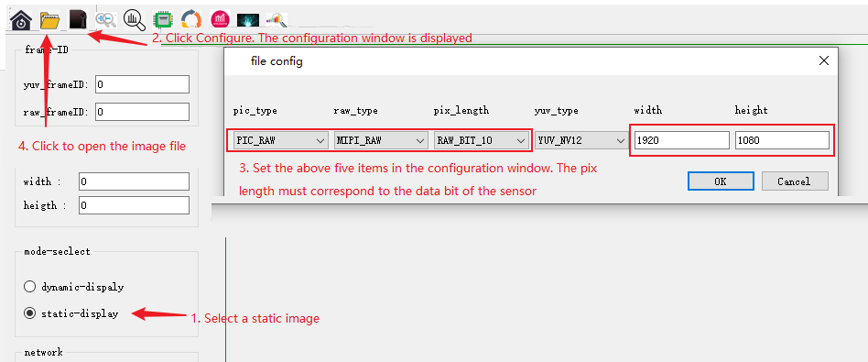The width and height of the screenshot is (868, 362).
Task: Open the yuv_type YUV_NV12 dropdown
Action: pyautogui.click(x=580, y=140)
